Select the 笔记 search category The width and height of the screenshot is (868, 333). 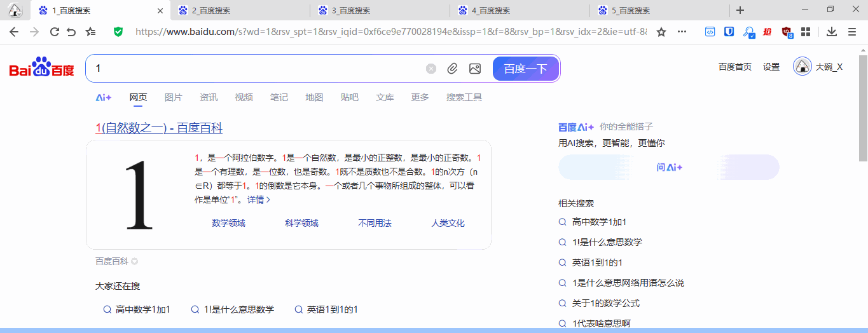tap(279, 97)
